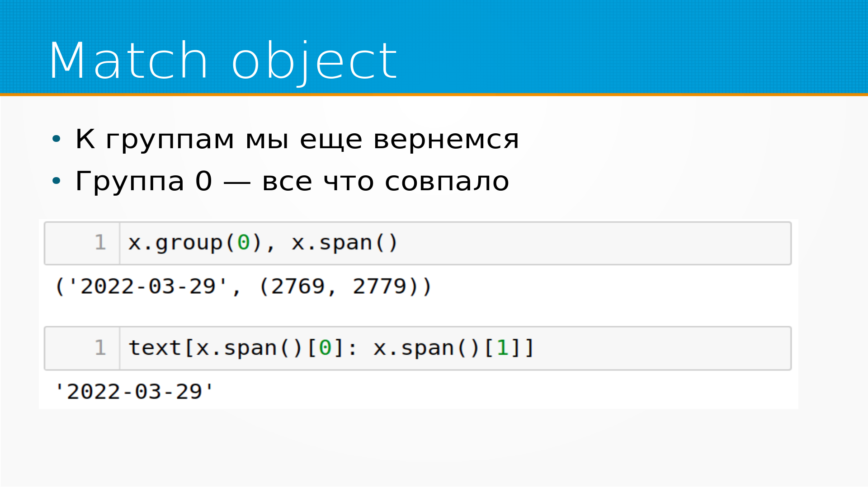Click the green index 1 in the second cell
The width and height of the screenshot is (868, 488).
pyautogui.click(x=502, y=348)
